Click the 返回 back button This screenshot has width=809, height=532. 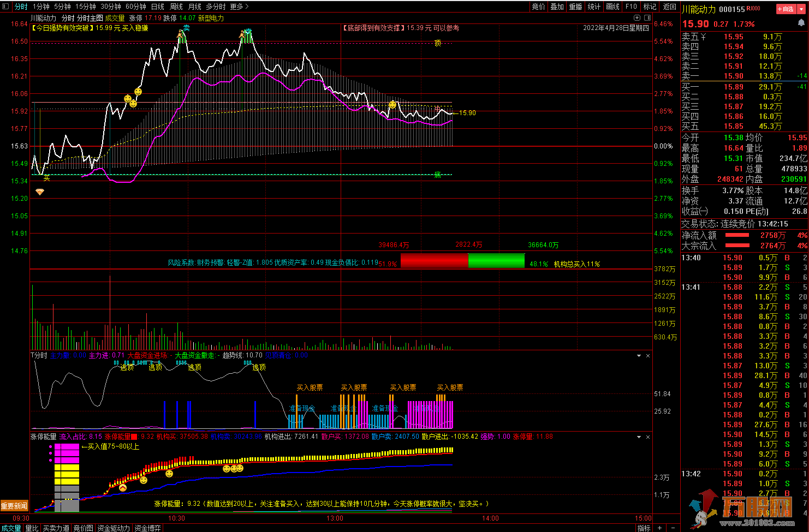[x=669, y=7]
